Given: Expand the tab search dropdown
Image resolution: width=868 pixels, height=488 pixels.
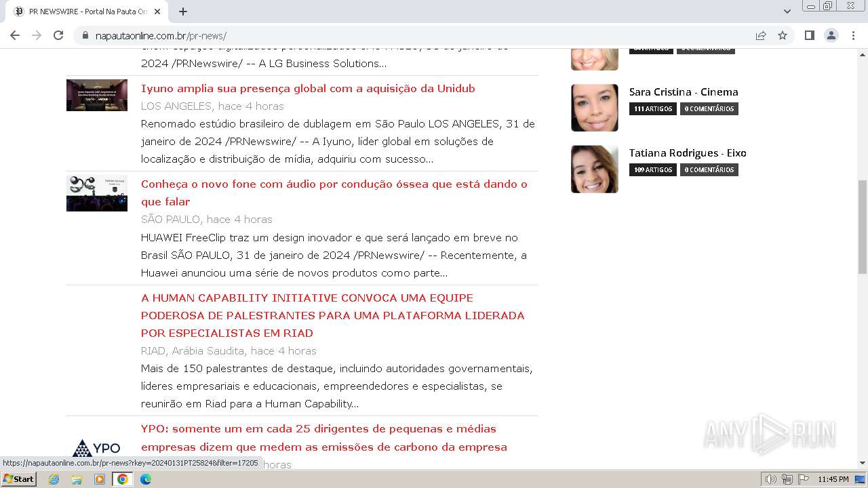Looking at the screenshot, I should click(x=787, y=12).
